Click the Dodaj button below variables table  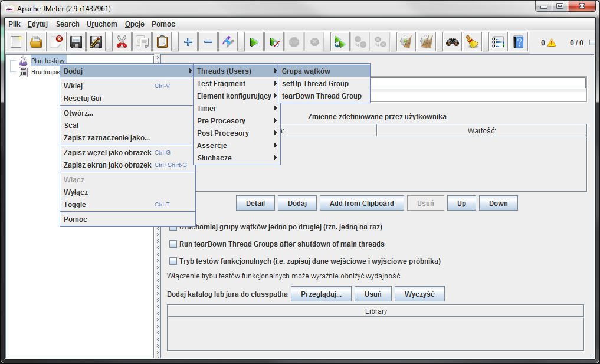pos(297,204)
